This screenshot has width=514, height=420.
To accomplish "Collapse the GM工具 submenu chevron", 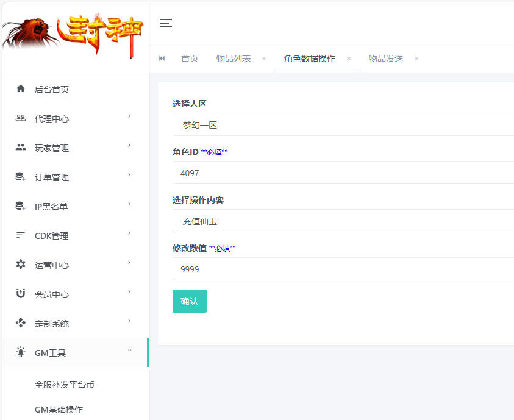I will pyautogui.click(x=129, y=352).
